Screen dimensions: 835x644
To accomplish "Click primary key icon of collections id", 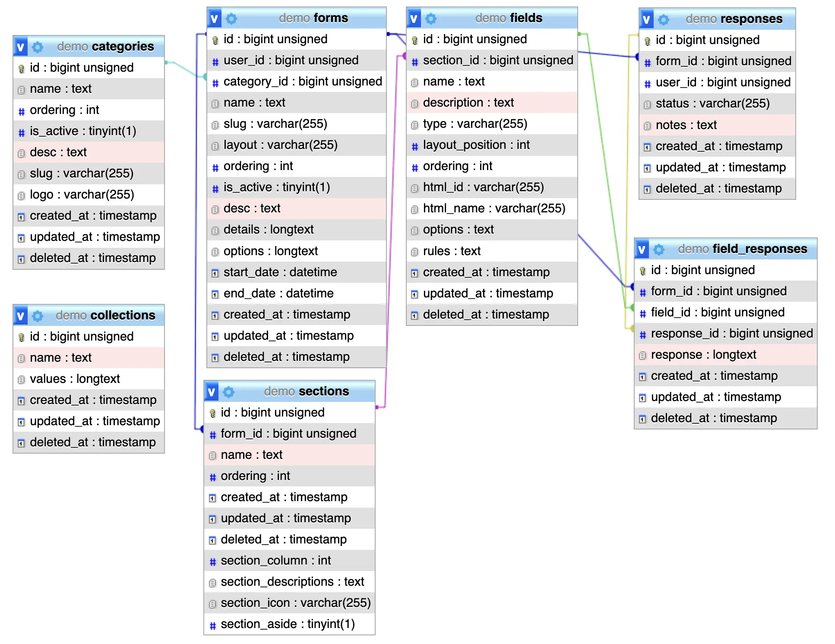I will click(21, 337).
